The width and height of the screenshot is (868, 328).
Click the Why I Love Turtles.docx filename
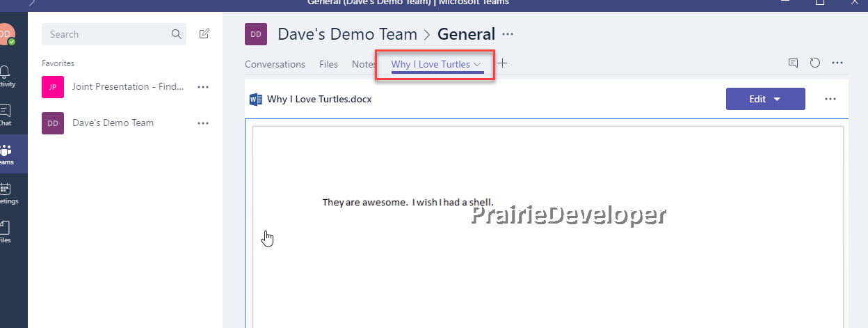319,99
